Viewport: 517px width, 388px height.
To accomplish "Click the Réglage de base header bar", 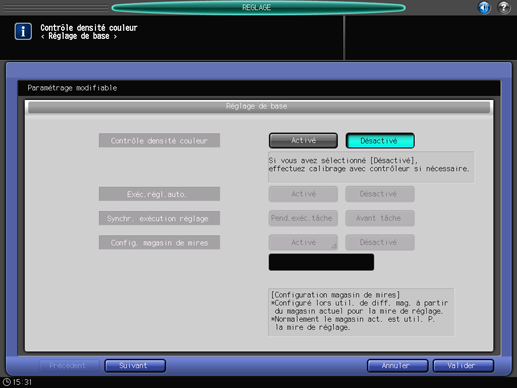I will click(x=259, y=107).
